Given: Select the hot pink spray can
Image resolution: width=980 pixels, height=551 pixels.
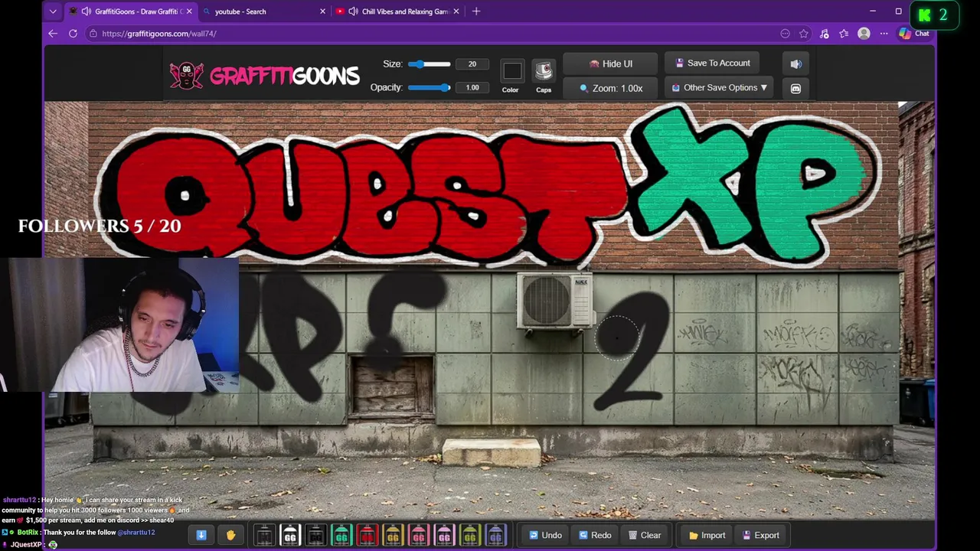Looking at the screenshot, I should click(x=419, y=535).
